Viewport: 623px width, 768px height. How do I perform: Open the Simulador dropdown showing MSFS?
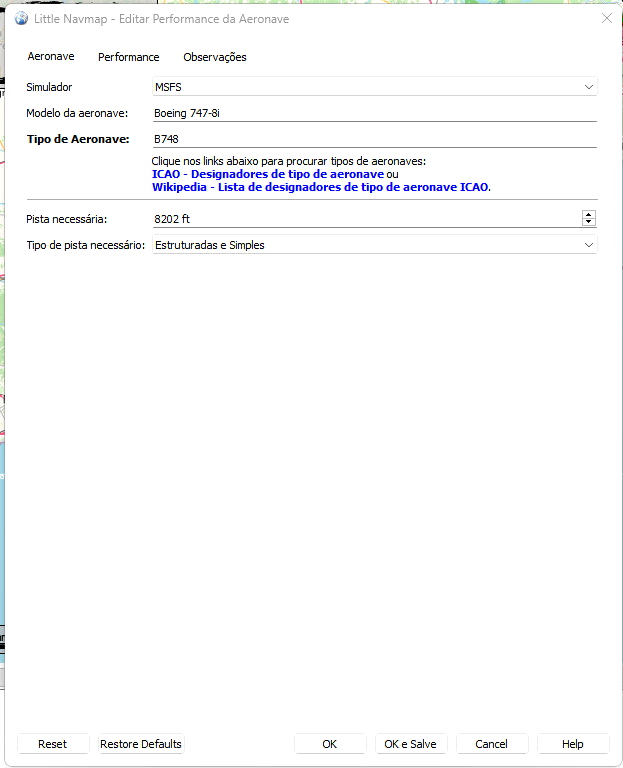click(x=375, y=87)
